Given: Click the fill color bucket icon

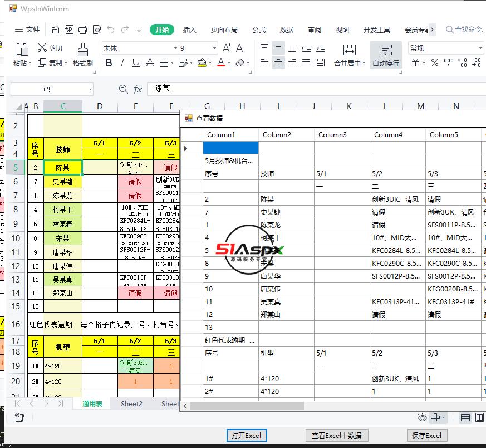Looking at the screenshot, I should 202,63.
